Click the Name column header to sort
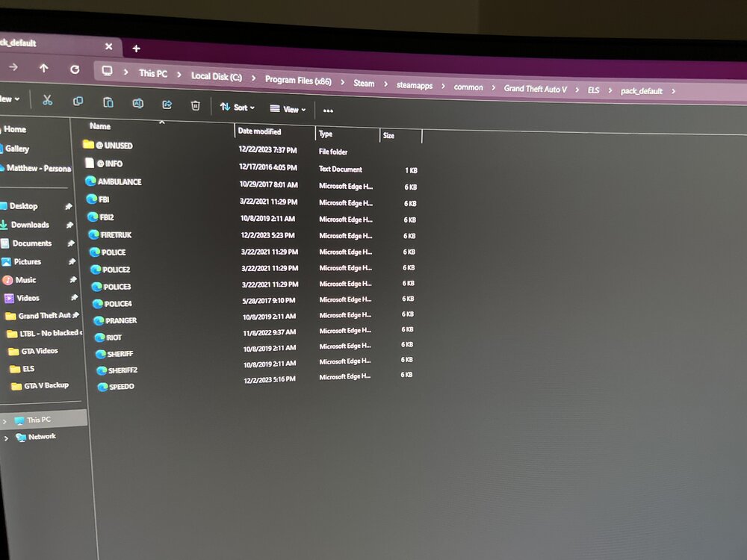Screen dimensions: 747x560 99,126
